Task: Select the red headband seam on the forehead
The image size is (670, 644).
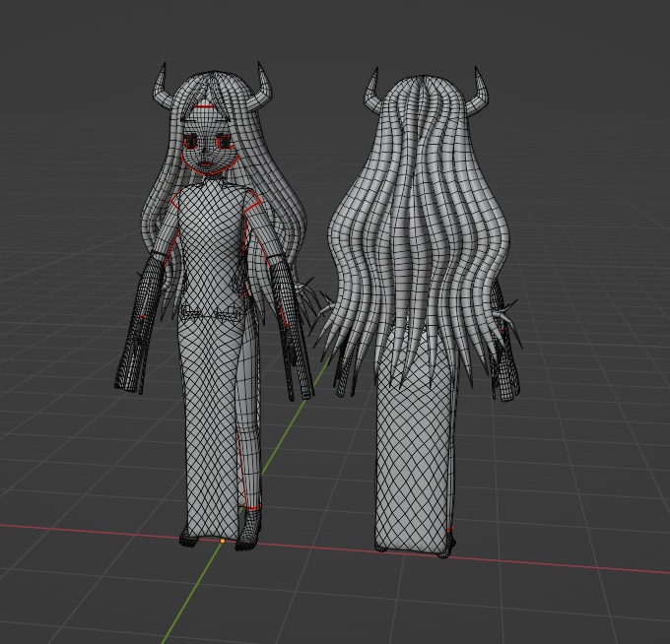Action: pyautogui.click(x=206, y=105)
